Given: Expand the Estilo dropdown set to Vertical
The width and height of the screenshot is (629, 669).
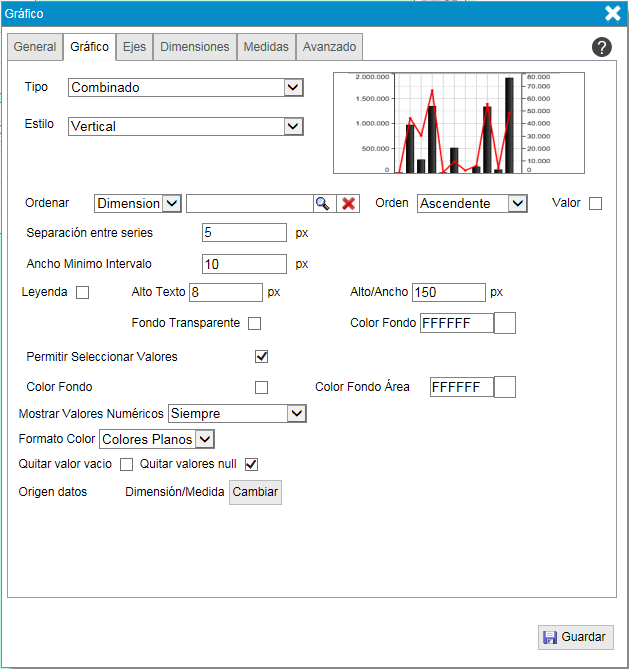Looking at the screenshot, I should click(186, 127).
